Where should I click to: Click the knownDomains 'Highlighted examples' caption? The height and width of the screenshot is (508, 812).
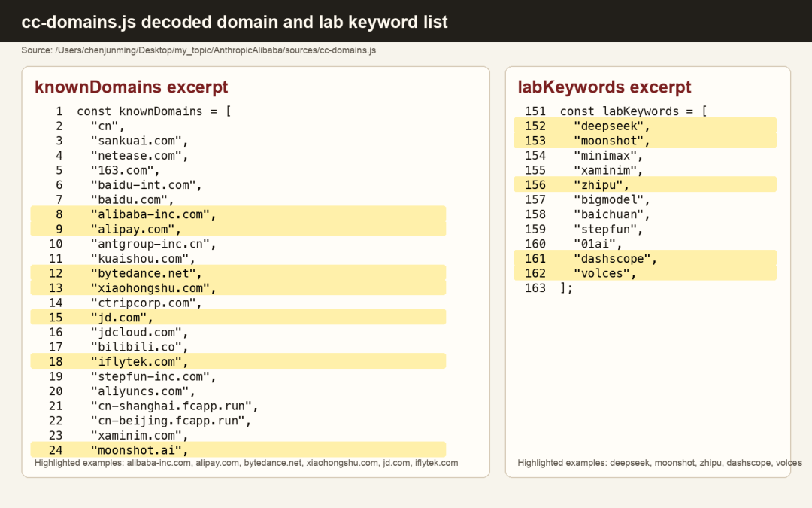coord(246,463)
